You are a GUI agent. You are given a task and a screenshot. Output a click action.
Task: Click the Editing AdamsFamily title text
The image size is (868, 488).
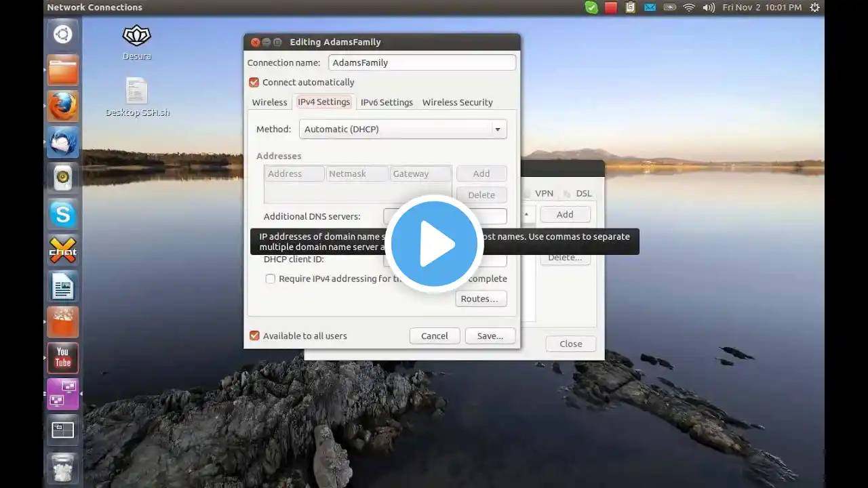click(335, 42)
